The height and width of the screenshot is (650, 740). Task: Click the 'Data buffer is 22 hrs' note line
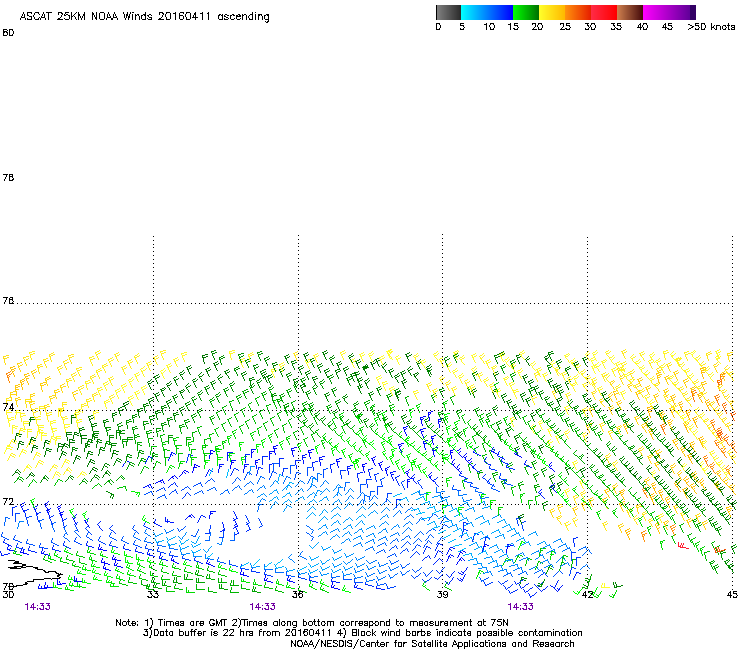click(362, 633)
